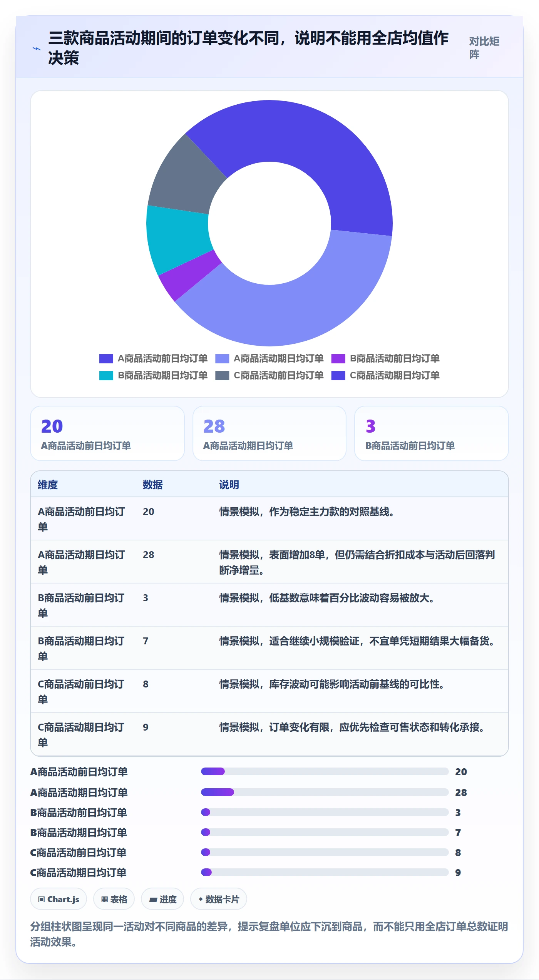Click the 维度 table column header
The width and height of the screenshot is (539, 980).
tap(48, 485)
